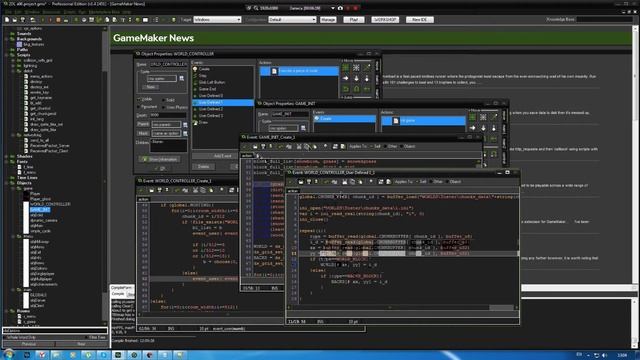
Task: Expand the Shaders folder in resource tree
Action: [7, 156]
